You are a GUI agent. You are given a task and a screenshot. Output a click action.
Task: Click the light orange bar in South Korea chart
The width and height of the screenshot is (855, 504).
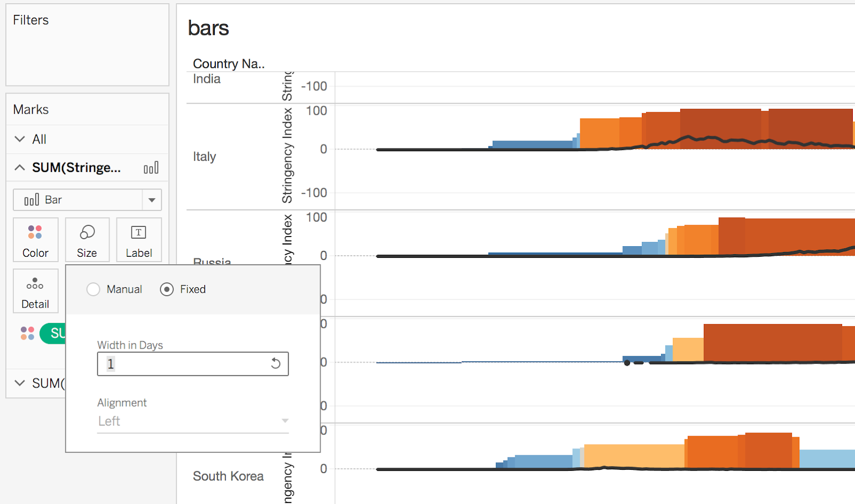(x=634, y=455)
